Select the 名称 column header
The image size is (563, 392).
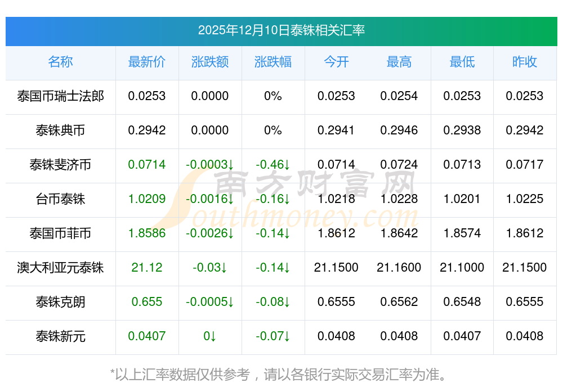tap(60, 62)
